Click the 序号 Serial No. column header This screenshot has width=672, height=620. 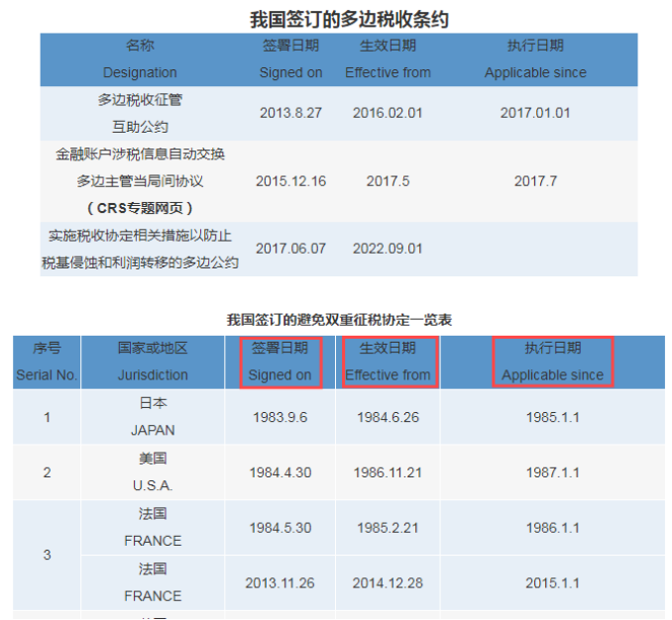tap(47, 362)
